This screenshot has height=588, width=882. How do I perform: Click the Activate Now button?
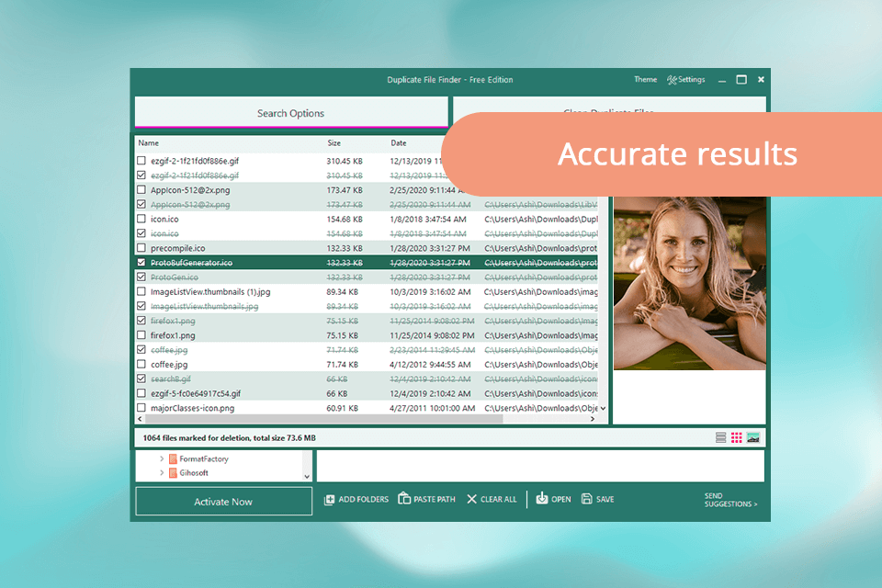[x=223, y=502]
